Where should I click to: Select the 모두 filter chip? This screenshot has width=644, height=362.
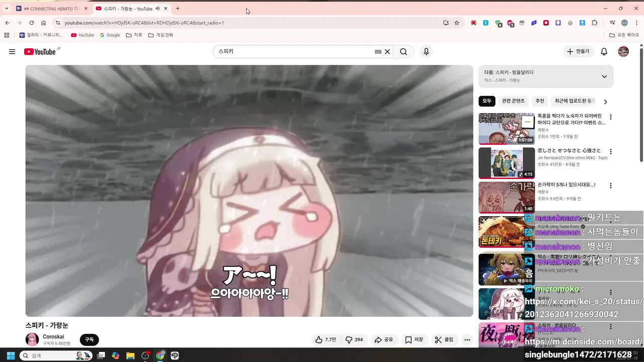tap(487, 101)
